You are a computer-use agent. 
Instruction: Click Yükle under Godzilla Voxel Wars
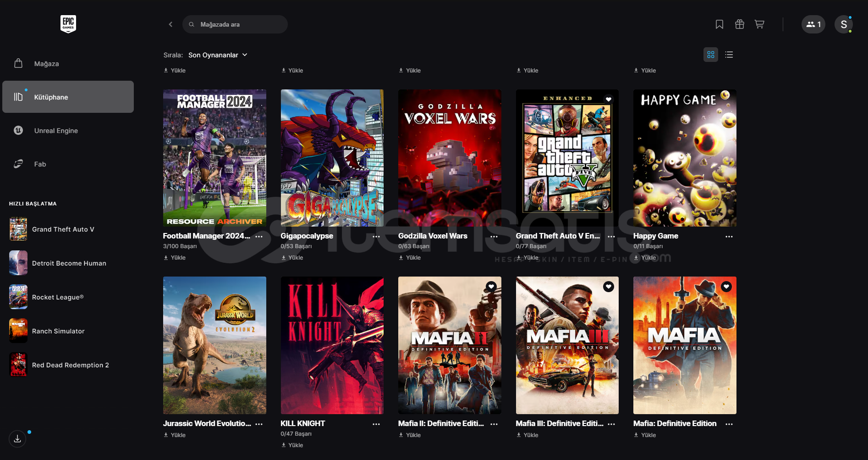pos(410,258)
